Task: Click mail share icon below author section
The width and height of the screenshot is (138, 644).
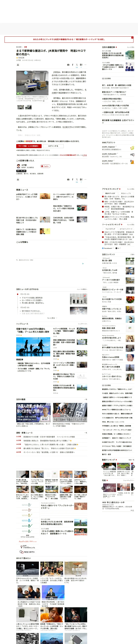Action: [x=68, y=179]
